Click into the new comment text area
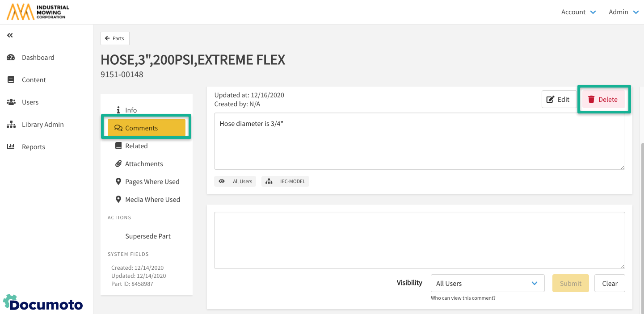Image resolution: width=644 pixels, height=314 pixels. point(419,240)
